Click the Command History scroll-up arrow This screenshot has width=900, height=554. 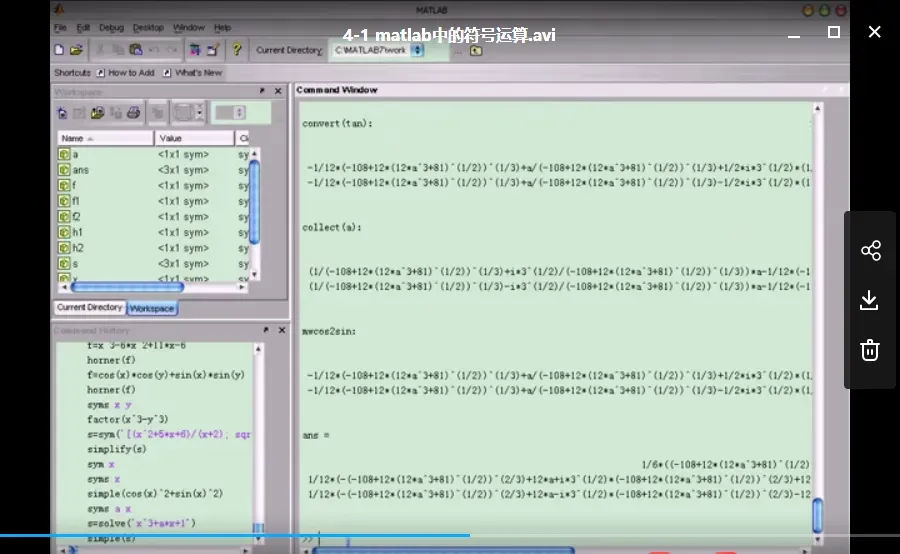pyautogui.click(x=258, y=348)
